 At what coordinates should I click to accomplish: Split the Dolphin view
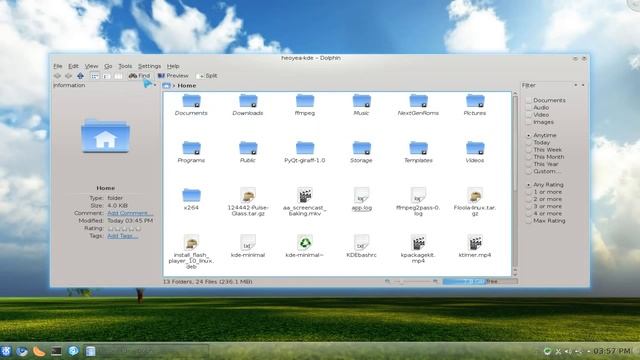pos(207,76)
